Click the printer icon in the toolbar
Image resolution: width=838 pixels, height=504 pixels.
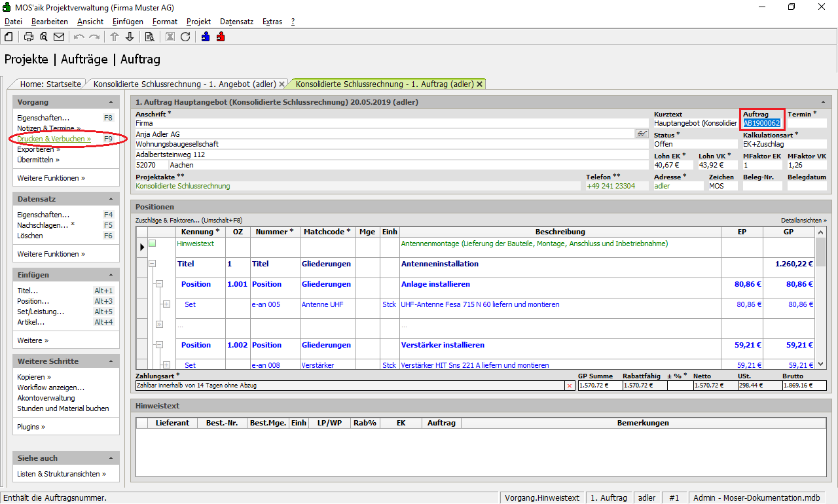point(29,37)
